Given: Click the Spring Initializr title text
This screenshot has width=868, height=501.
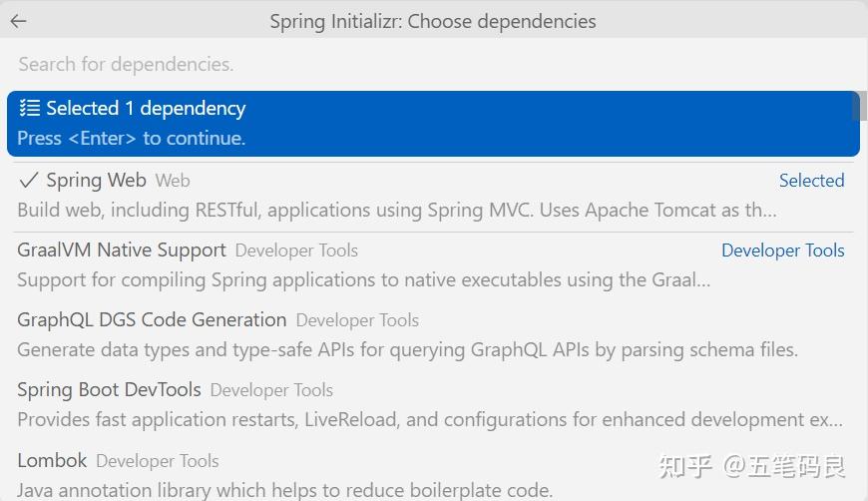Looking at the screenshot, I should 433,21.
